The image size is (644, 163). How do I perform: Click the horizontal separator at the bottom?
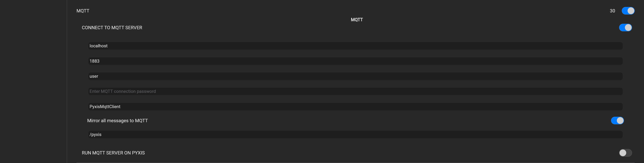pos(355,162)
